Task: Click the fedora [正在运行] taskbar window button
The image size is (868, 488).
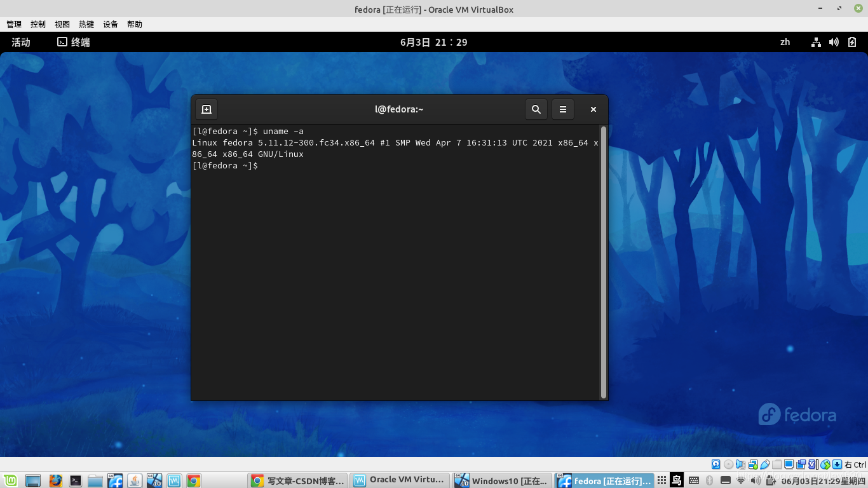Action: pyautogui.click(x=604, y=480)
